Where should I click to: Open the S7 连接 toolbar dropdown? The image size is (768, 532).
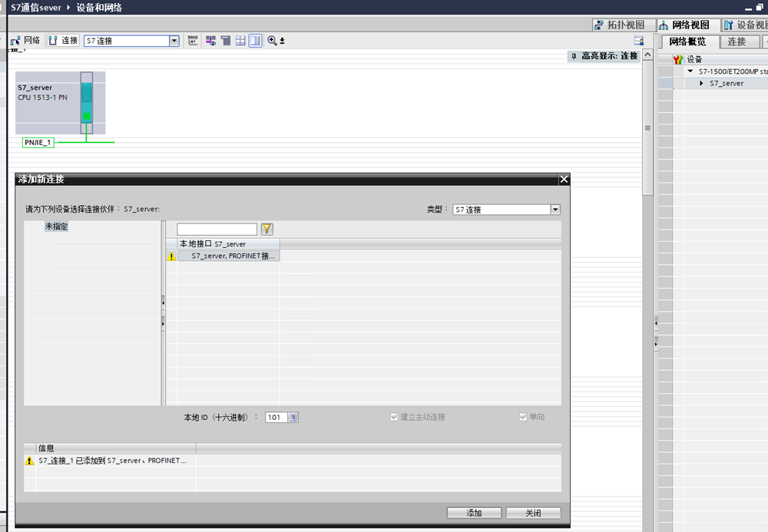174,41
